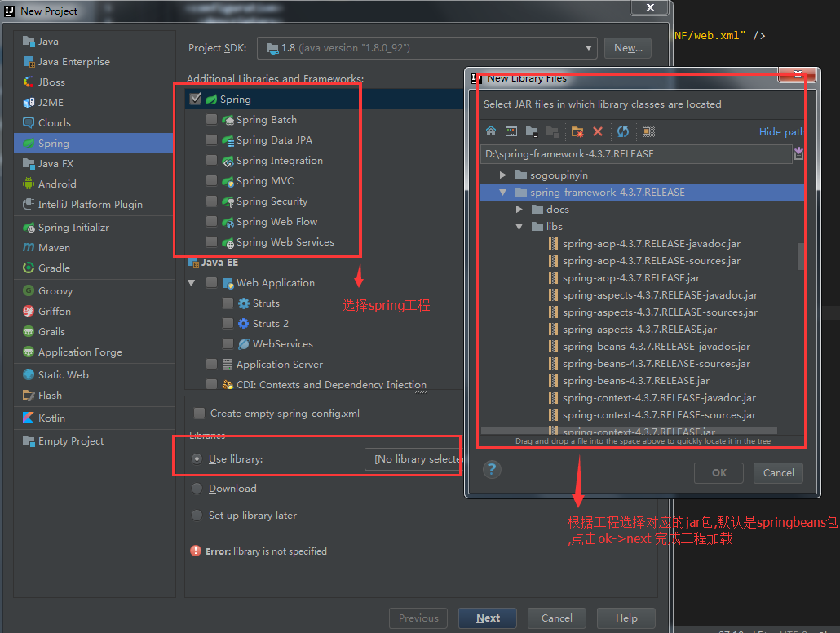This screenshot has height=633, width=840.
Task: Enable Spring Security checkbox
Action: (211, 201)
